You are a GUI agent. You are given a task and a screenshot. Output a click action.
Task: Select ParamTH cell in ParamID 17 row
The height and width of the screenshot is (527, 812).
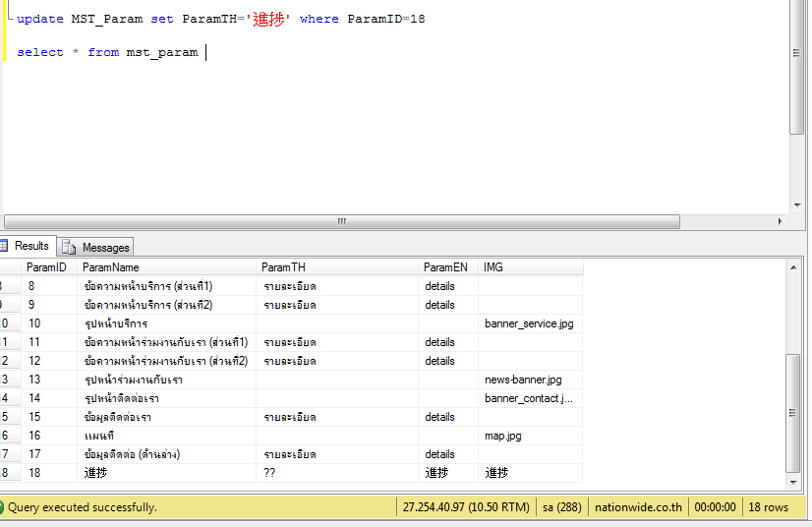pyautogui.click(x=337, y=454)
